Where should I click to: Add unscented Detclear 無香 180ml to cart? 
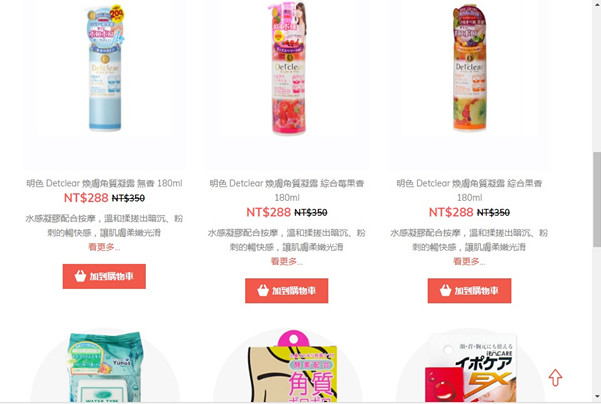104,276
